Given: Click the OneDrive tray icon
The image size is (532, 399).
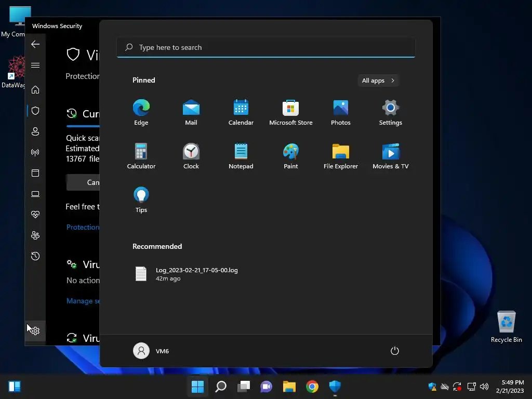Looking at the screenshot, I should [445, 386].
